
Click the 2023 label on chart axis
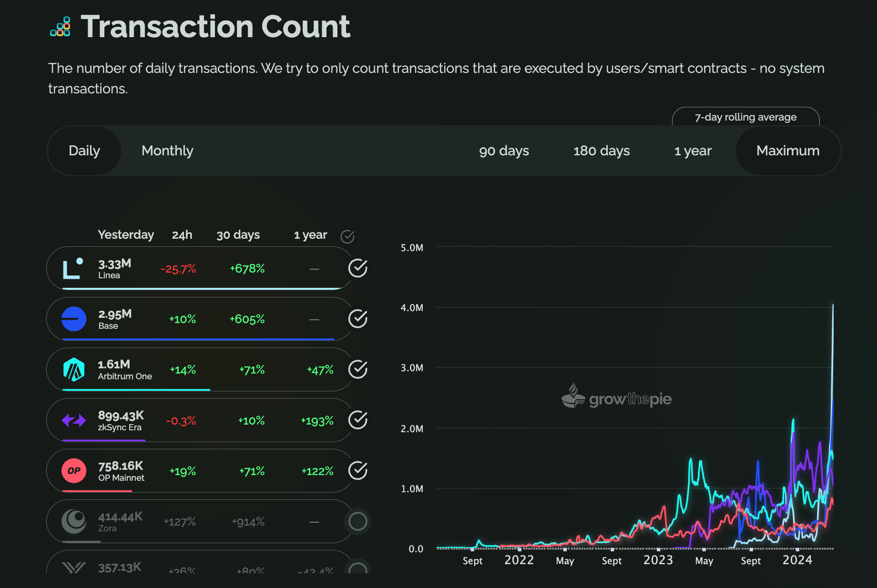(658, 560)
